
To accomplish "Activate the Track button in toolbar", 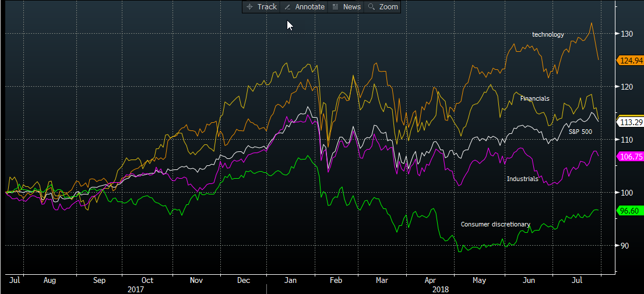I will (x=261, y=7).
